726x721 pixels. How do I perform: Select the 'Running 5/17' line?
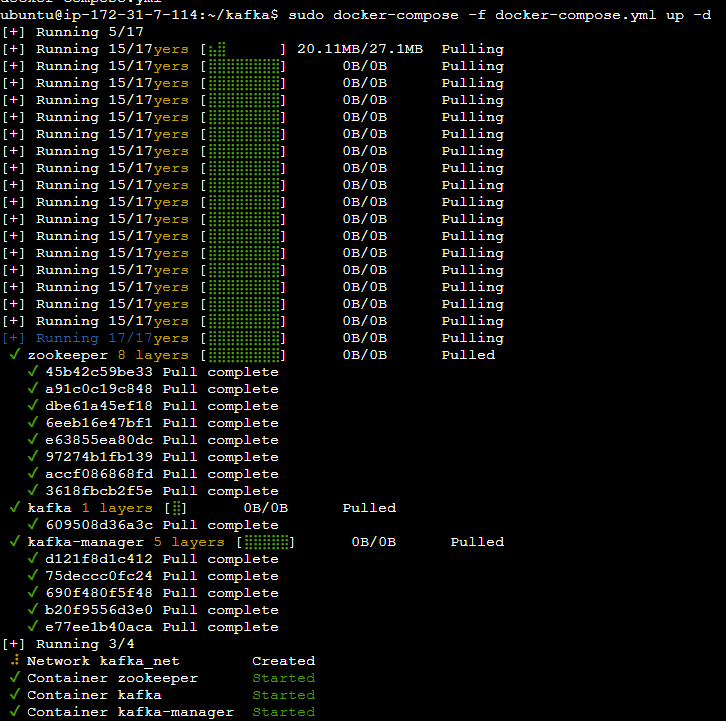[73, 32]
